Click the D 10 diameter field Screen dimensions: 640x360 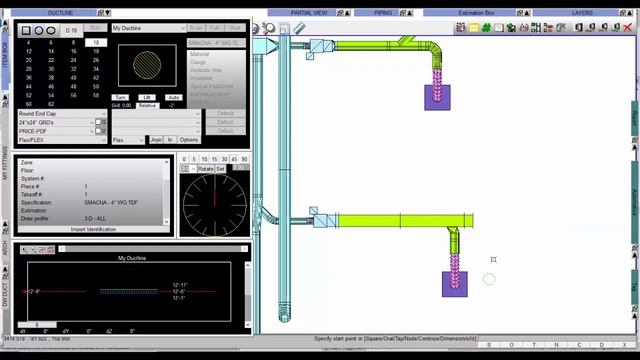(x=71, y=30)
